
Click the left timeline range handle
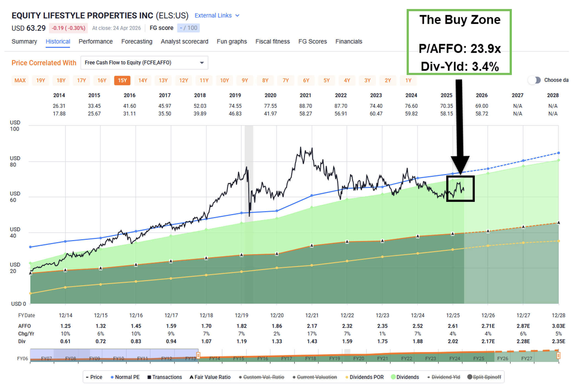pyautogui.click(x=198, y=355)
